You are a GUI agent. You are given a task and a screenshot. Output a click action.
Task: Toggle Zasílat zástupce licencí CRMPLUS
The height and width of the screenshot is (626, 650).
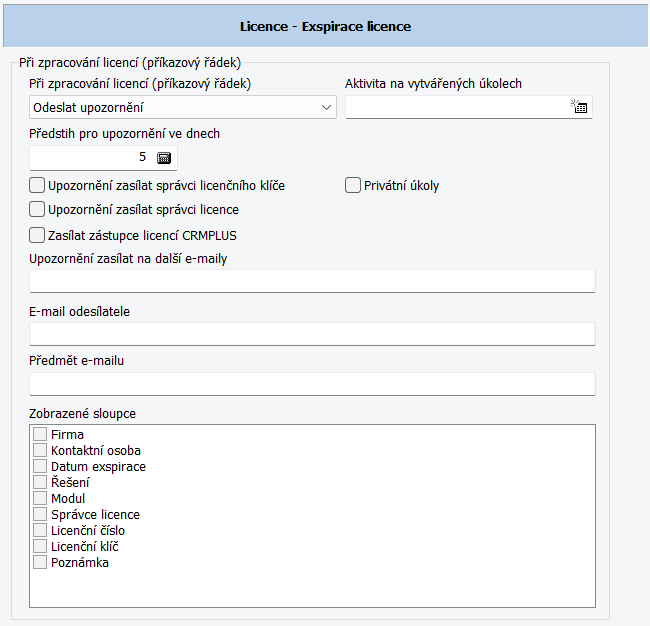pos(37,235)
